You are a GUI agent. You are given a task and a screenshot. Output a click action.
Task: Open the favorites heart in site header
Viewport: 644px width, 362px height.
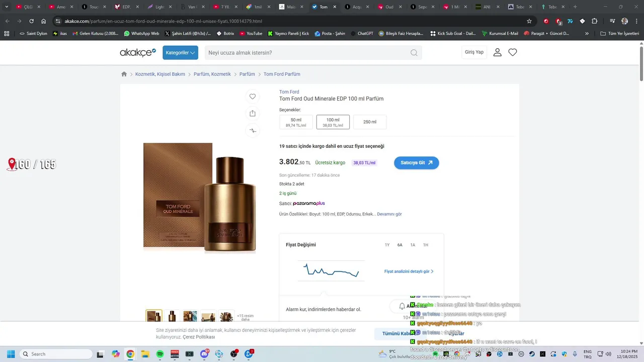tap(513, 52)
